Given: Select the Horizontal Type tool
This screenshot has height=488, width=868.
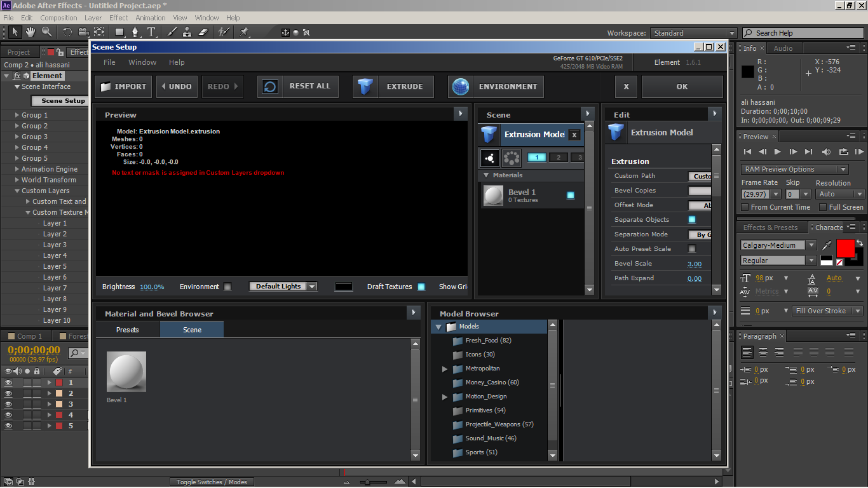Looking at the screenshot, I should [151, 32].
